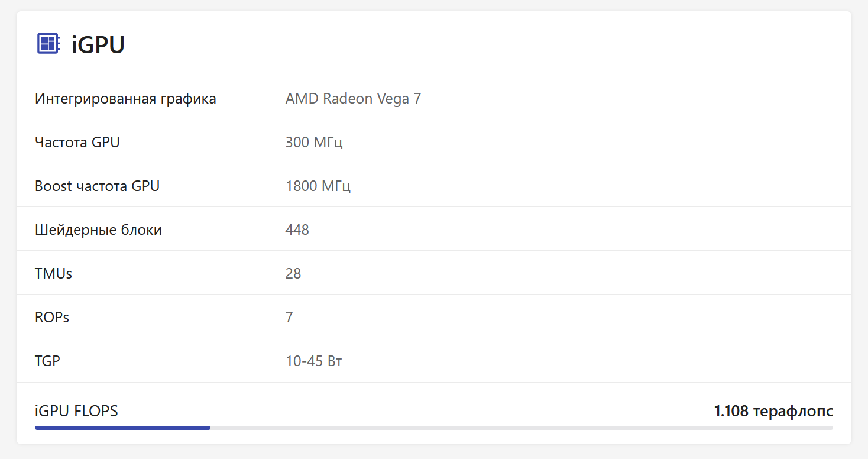Click the 10-45 Вт value
The image size is (868, 459).
[313, 361]
